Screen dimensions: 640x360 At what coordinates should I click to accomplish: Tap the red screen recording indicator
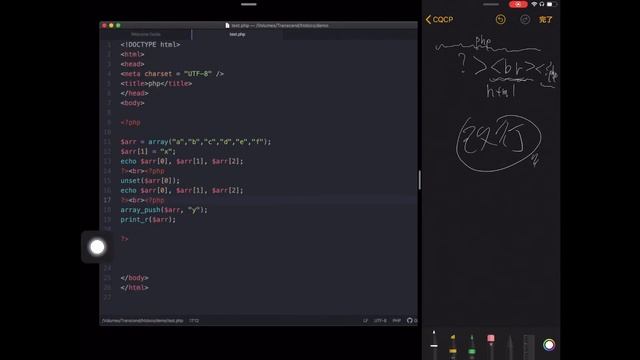(518, 4)
